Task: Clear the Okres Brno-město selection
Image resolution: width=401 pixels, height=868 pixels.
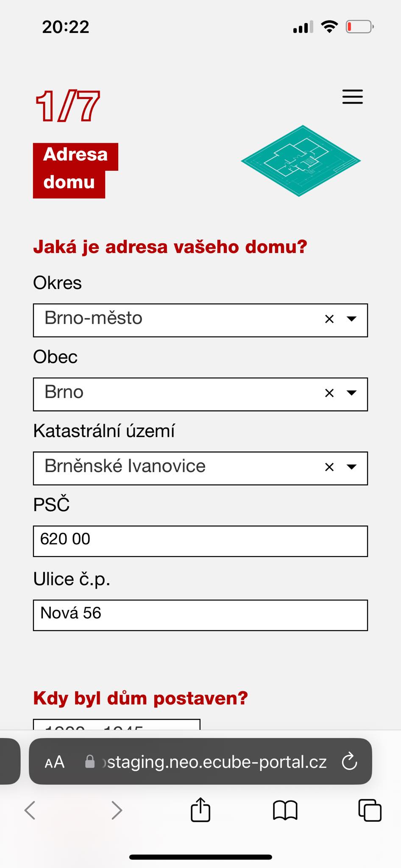Action: tap(329, 319)
